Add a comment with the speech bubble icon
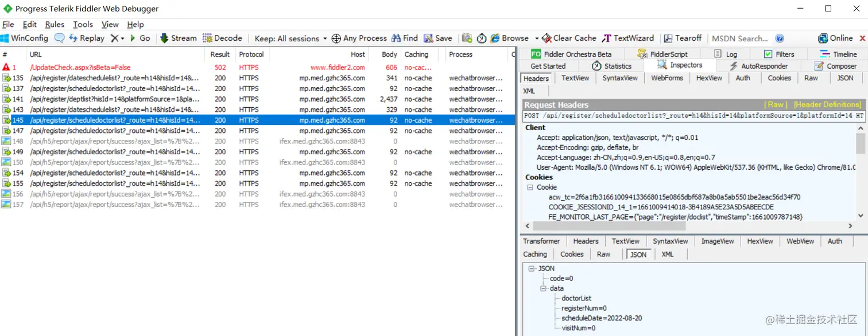Viewport: 868px width, 336px height. pyautogui.click(x=60, y=38)
